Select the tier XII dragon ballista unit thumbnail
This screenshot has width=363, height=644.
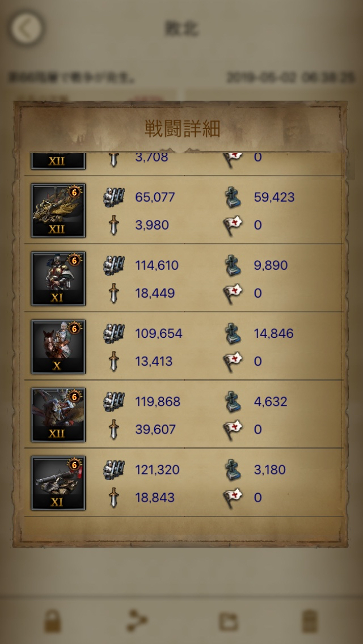[x=58, y=210]
